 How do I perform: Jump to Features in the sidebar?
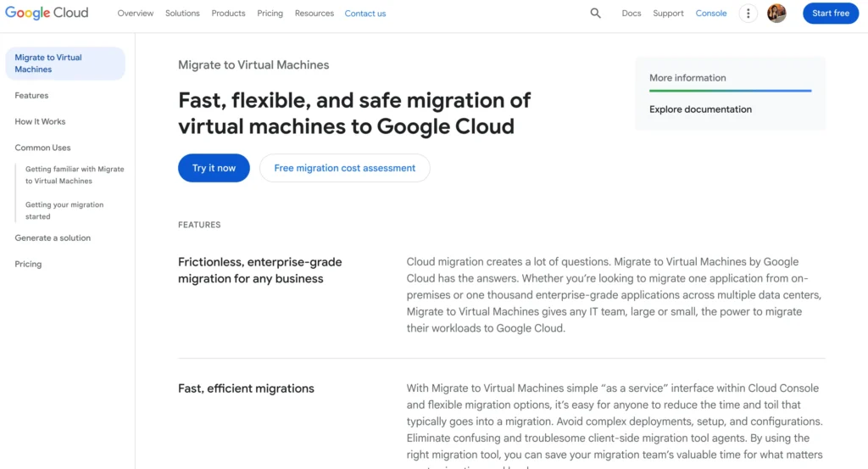click(31, 95)
